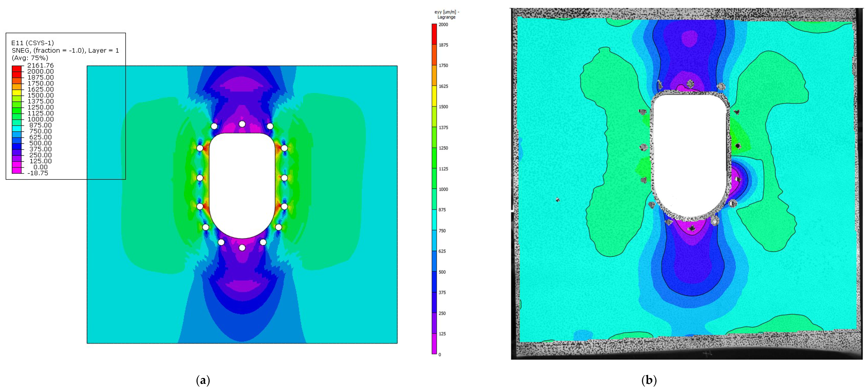Click the (a) subfigure label
Screen dimensions: 868x391
pos(203,381)
